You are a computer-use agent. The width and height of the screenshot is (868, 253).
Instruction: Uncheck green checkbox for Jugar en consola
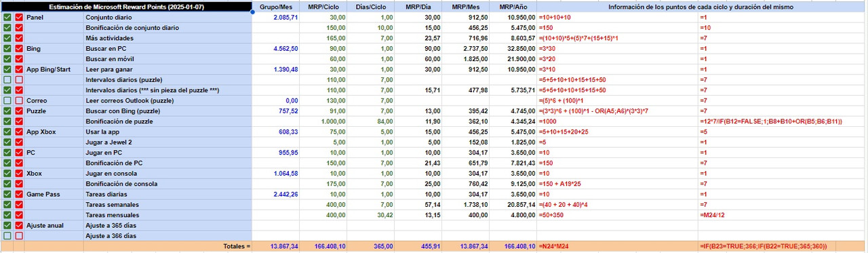(x=7, y=173)
